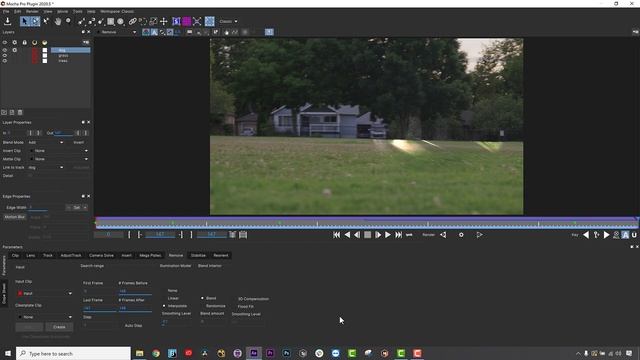Click the Auto Step button
Viewport: 640px width, 360px height.
133,325
